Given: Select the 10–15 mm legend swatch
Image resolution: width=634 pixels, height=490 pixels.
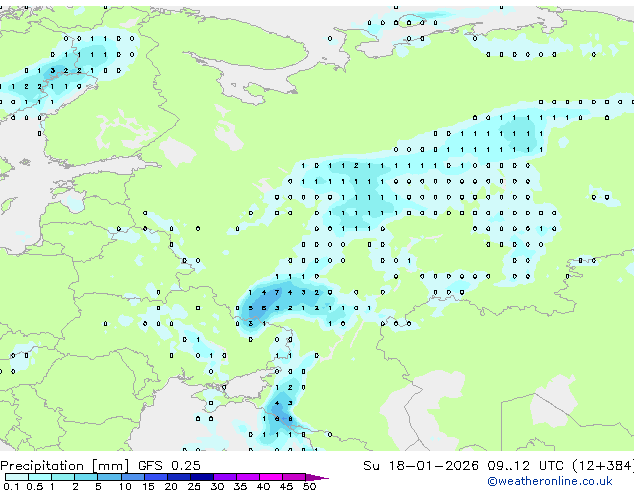Looking at the screenshot, I should coord(132,477).
